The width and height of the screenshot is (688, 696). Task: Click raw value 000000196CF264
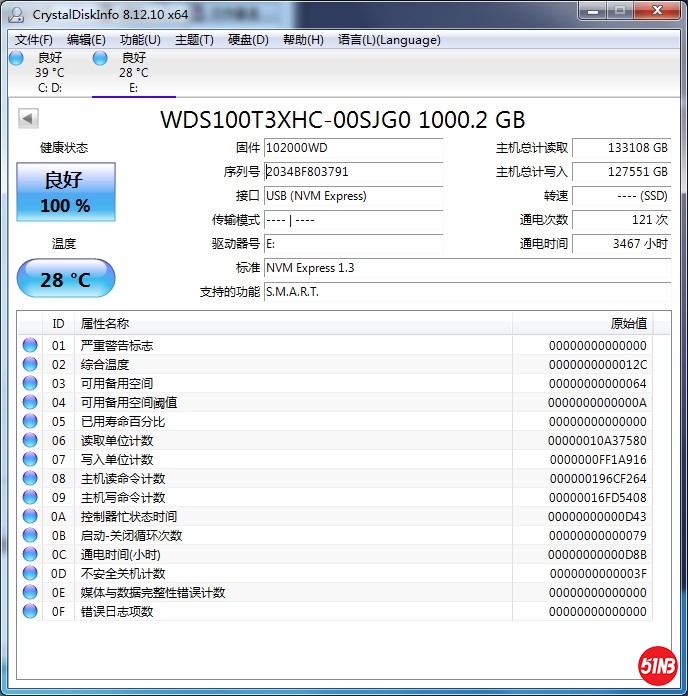(598, 479)
